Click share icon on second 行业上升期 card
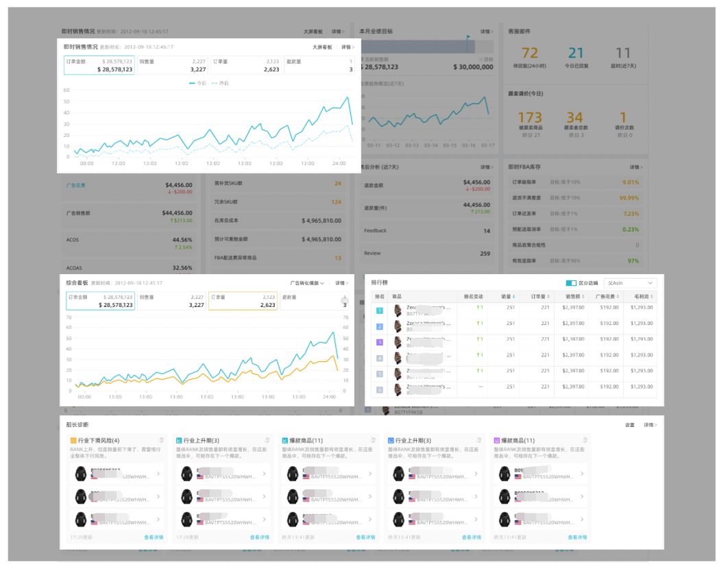Screen dimensions: 728x575 (x=478, y=440)
